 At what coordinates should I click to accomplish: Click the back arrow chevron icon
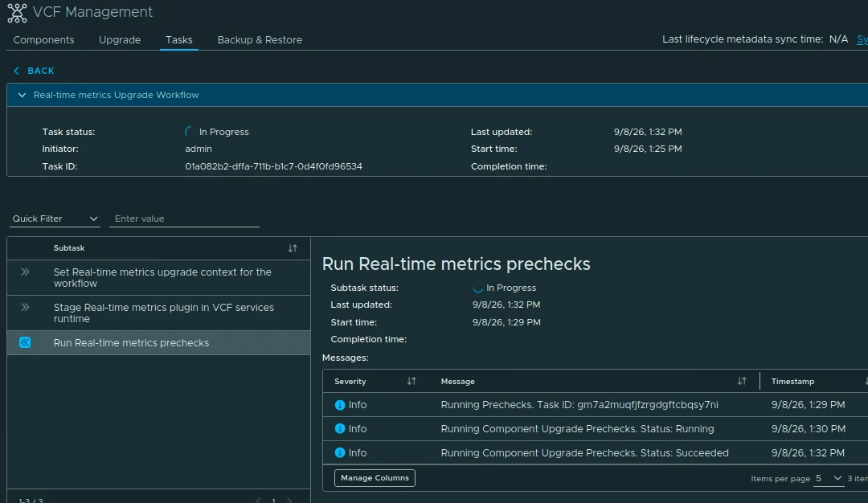(x=17, y=71)
